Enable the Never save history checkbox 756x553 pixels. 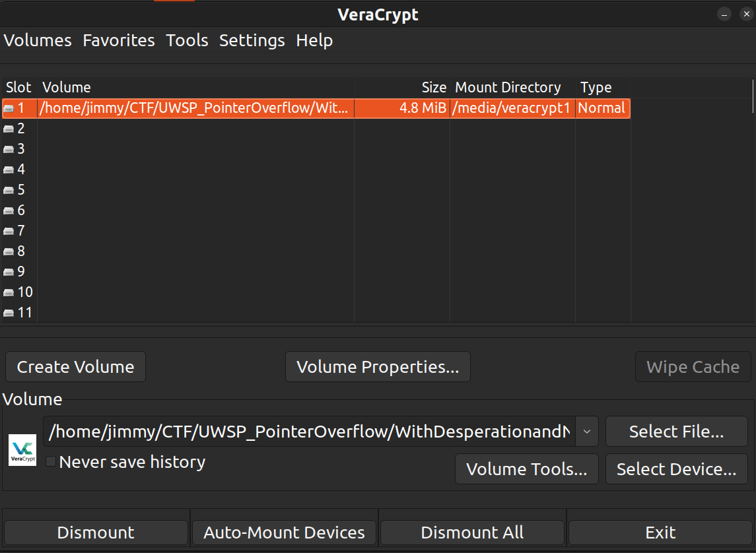51,461
